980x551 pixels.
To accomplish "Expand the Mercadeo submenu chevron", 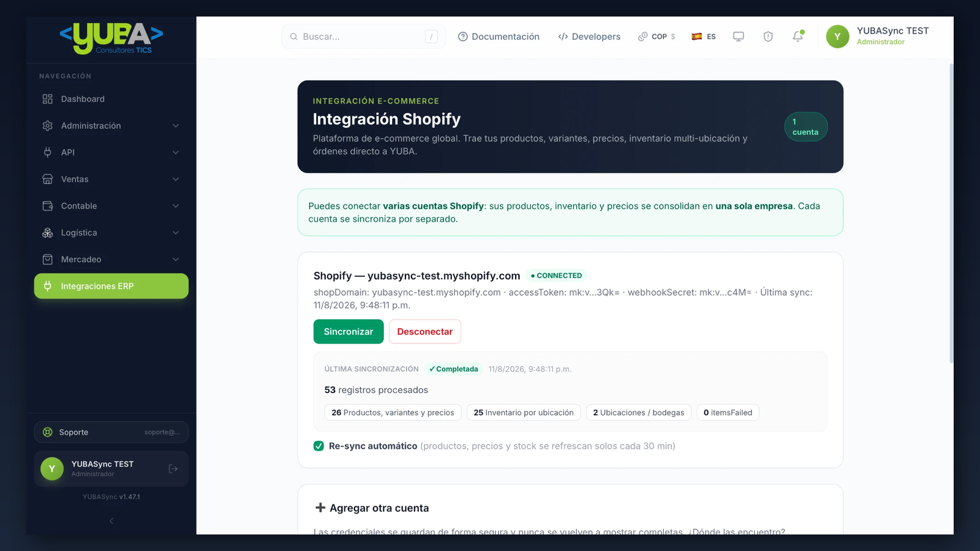I will 176,260.
